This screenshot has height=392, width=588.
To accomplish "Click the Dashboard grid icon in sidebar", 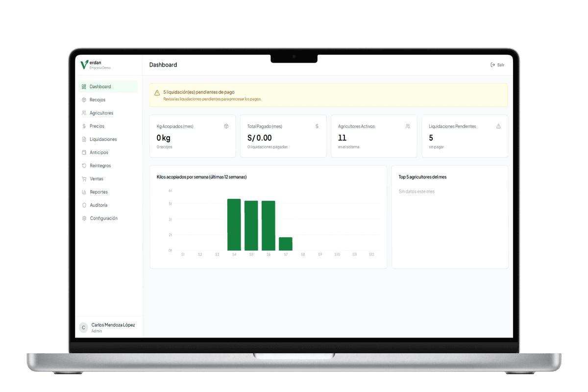I will 84,87.
